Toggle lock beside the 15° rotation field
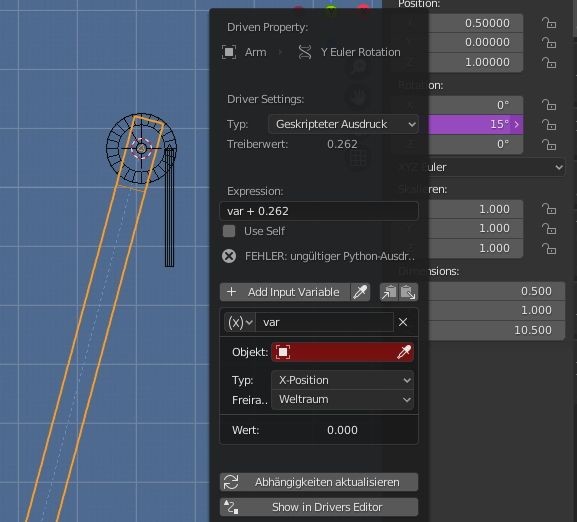The image size is (577, 522). coord(549,124)
